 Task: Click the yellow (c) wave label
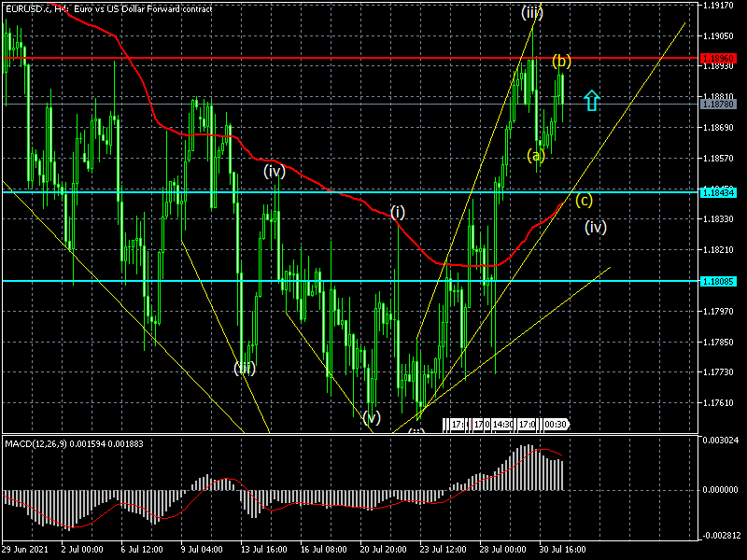tap(584, 200)
